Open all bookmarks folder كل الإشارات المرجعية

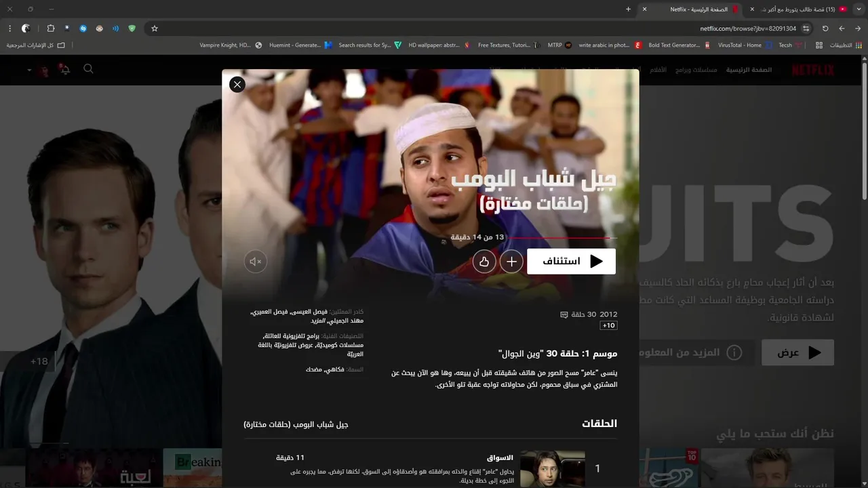36,45
